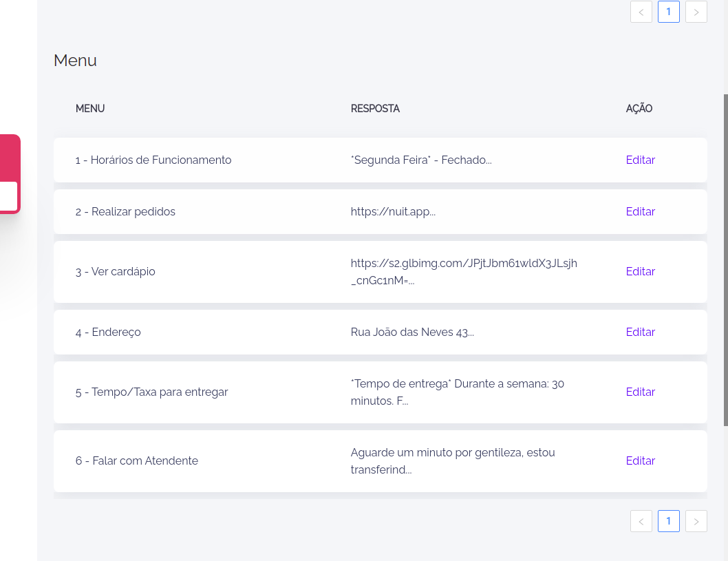The width and height of the screenshot is (728, 561).
Task: Select the '1 - Horários de Funcionamento' row
Action: pyautogui.click(x=153, y=160)
